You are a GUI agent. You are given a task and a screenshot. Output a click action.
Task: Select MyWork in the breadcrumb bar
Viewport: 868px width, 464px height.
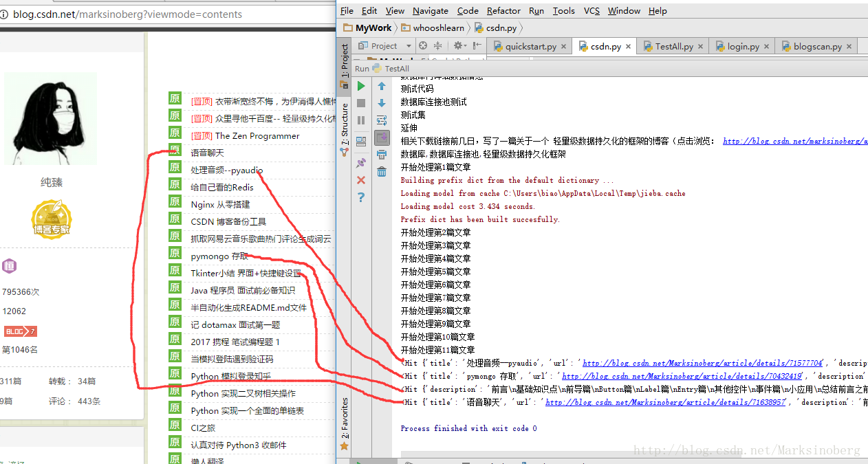pos(367,28)
